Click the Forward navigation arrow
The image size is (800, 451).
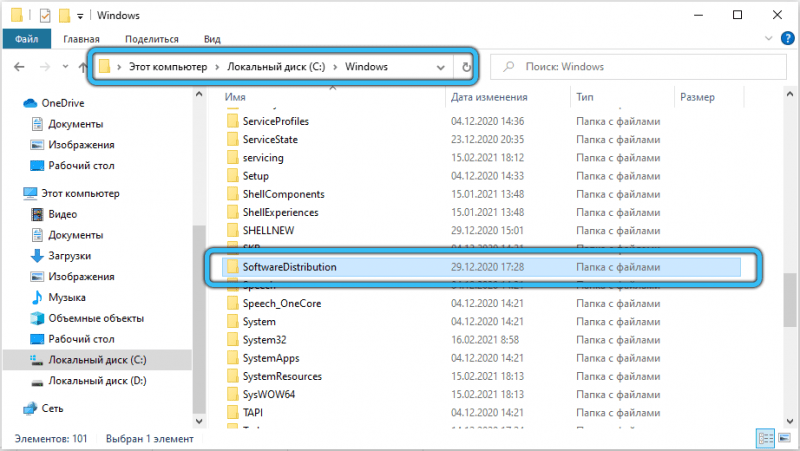click(x=45, y=67)
